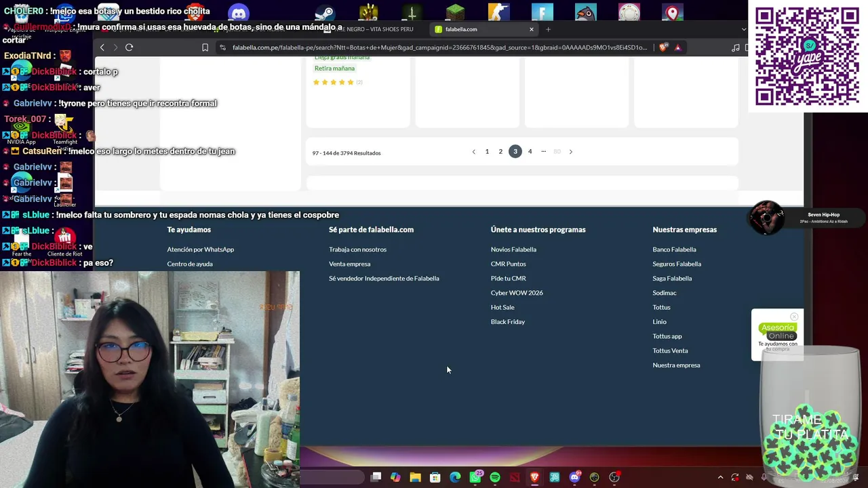The image size is (868, 488).
Task: Open Copilot from the taskbar
Action: pos(395,477)
